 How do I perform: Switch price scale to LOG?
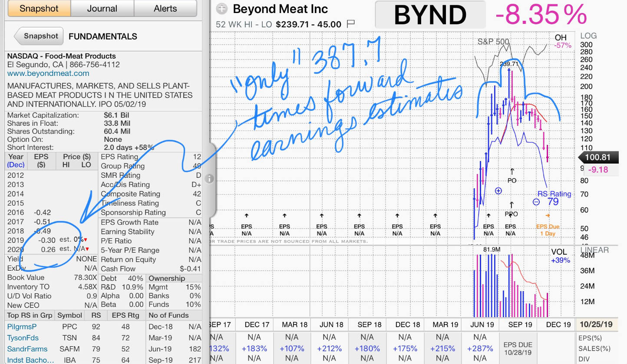pos(588,36)
